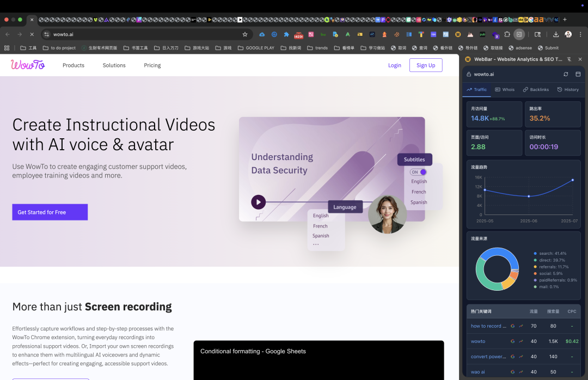Open the Products menu
Viewport: 588px width, 380px height.
tap(73, 65)
